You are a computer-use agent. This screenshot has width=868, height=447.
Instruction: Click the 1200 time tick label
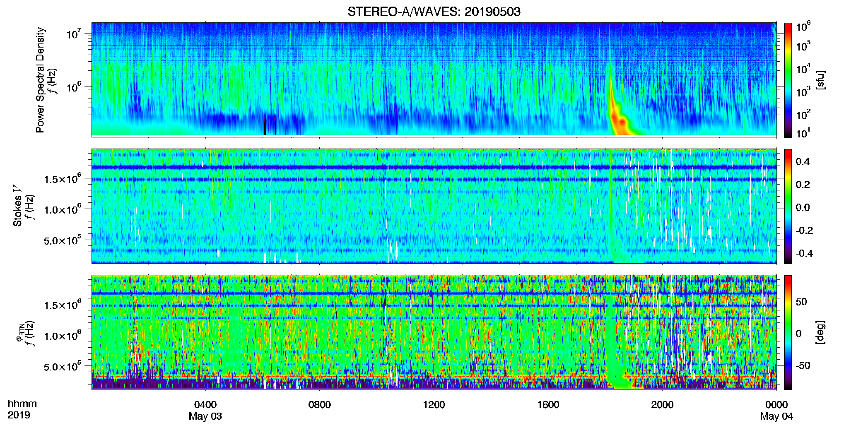click(434, 405)
